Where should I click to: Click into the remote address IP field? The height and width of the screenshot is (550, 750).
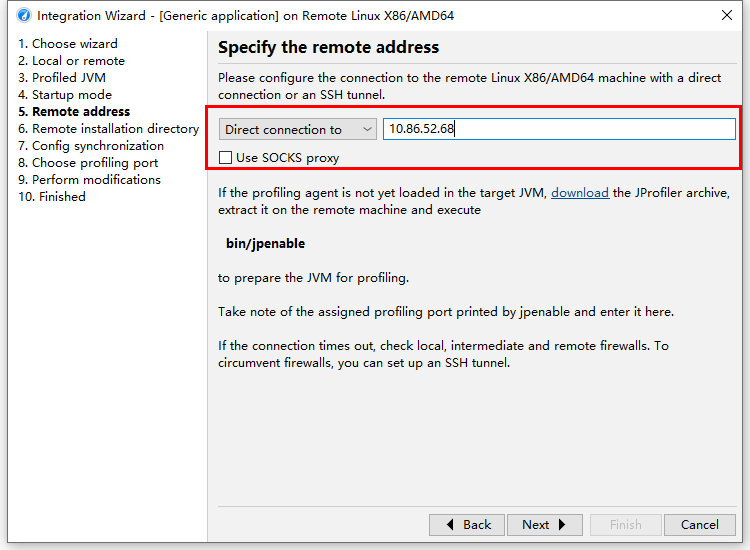pyautogui.click(x=559, y=129)
